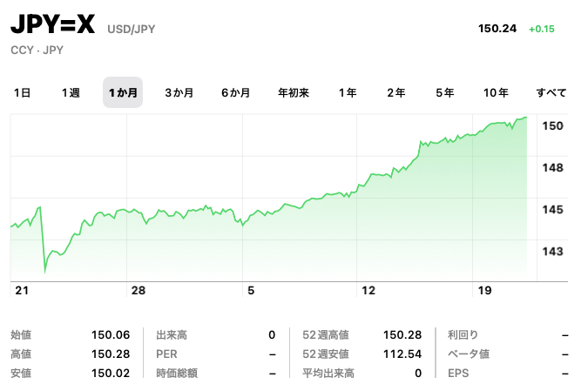The height and width of the screenshot is (391, 588).
Task: Click the 52週高値 value 150.28
Action: tap(402, 334)
